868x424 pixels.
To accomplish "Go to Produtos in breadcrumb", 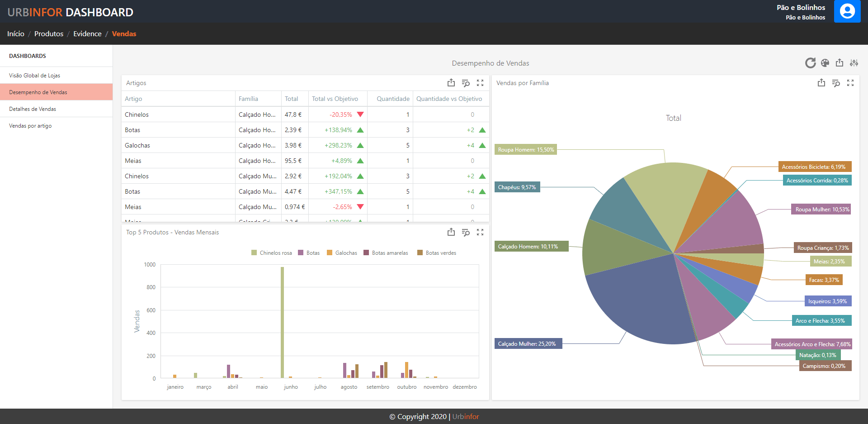I will click(49, 34).
